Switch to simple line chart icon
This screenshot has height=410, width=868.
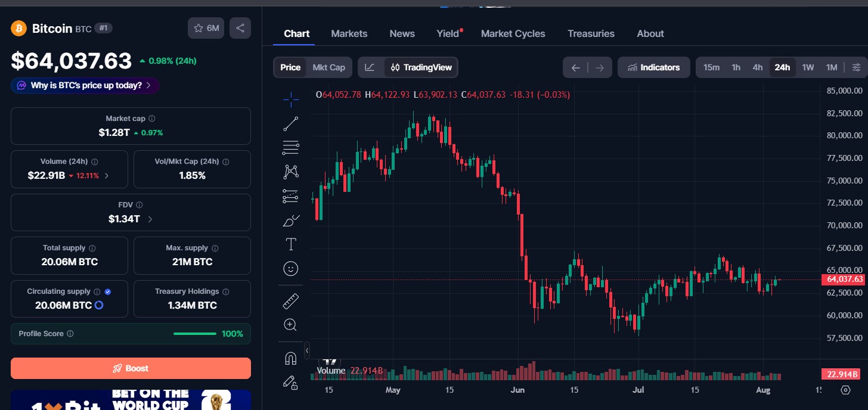[x=370, y=67]
